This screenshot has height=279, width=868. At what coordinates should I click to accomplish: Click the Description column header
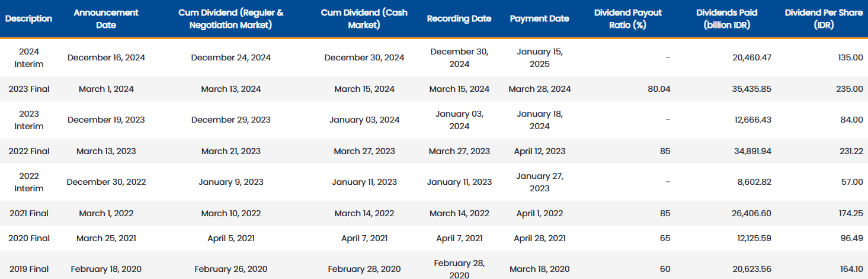(x=29, y=18)
